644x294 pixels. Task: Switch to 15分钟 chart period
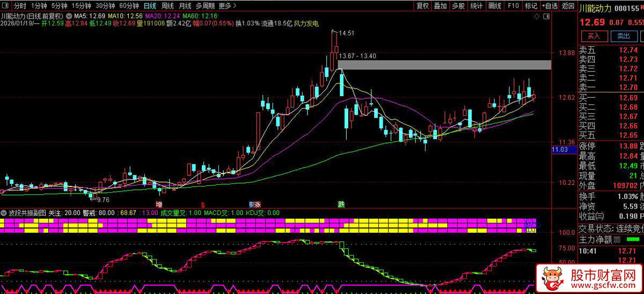click(82, 6)
